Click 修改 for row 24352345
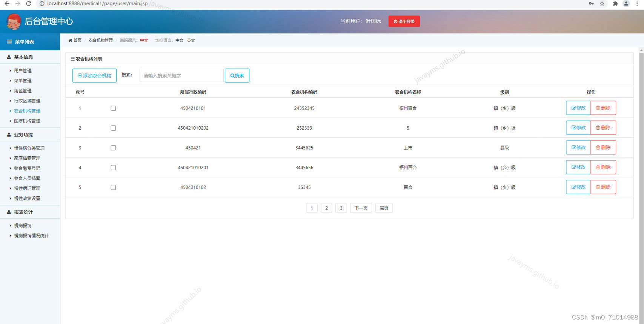Screen dimensions: 644x324 click(x=578, y=108)
